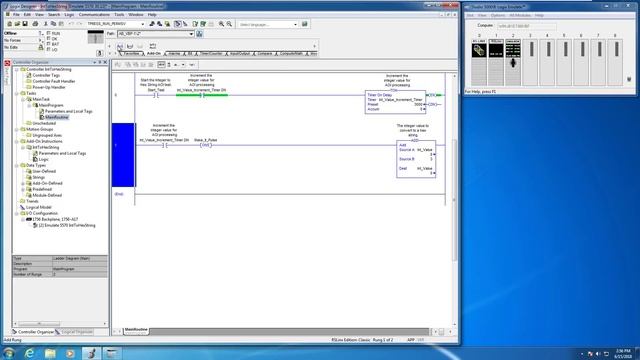
Task: Collapse the Tasks folder in Controller Organizer
Action: [17, 93]
